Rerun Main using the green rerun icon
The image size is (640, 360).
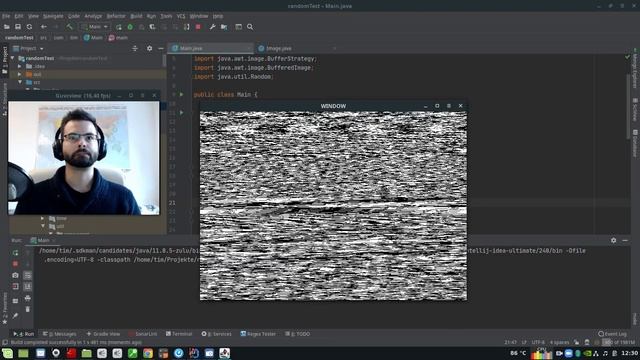15,253
